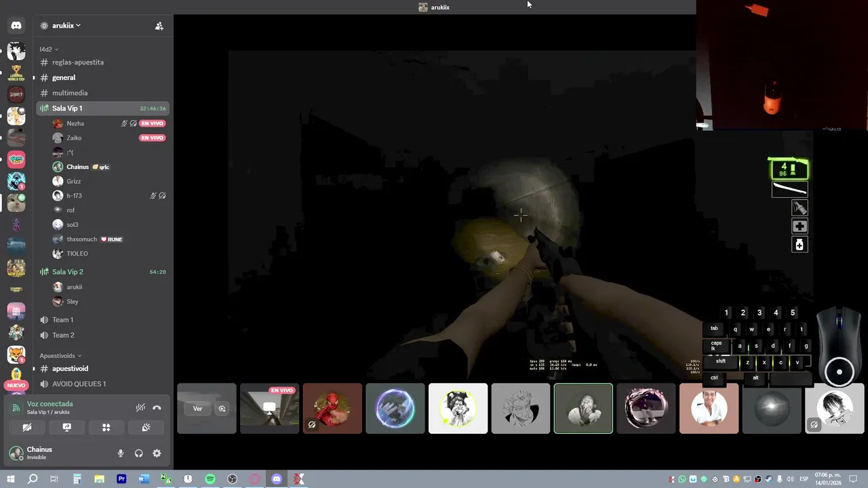Screen dimensions: 868x488
Task: Open Spotify from the taskbar
Action: pyautogui.click(x=210, y=479)
